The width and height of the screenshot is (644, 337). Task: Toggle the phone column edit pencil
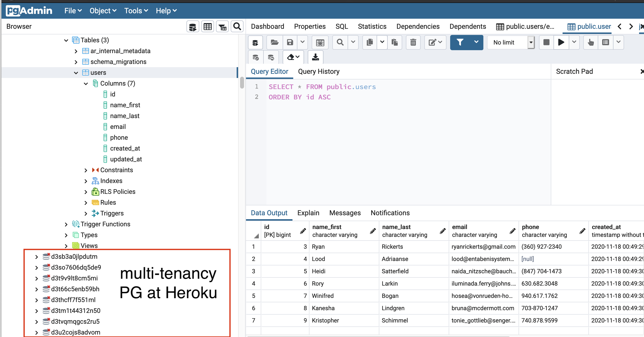pyautogui.click(x=582, y=231)
